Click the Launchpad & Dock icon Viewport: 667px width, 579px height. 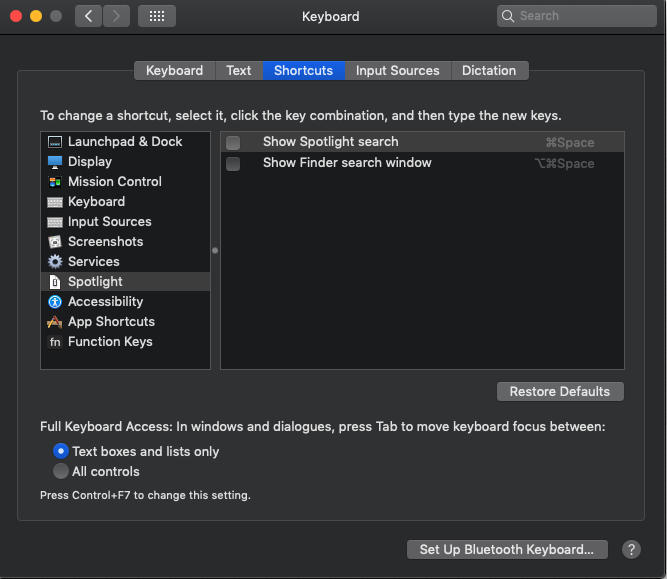click(55, 142)
